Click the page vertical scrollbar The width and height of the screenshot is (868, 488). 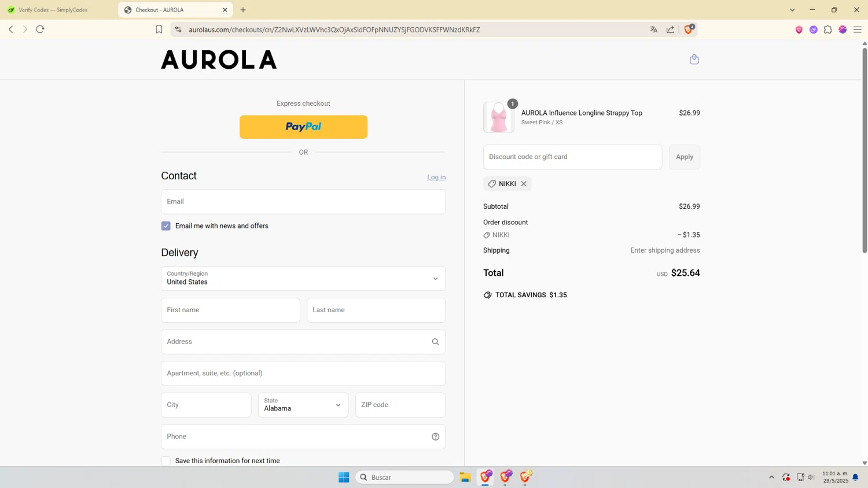[865, 150]
